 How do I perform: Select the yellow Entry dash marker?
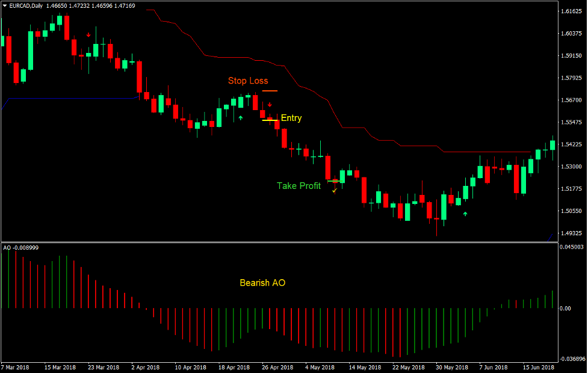pos(270,120)
